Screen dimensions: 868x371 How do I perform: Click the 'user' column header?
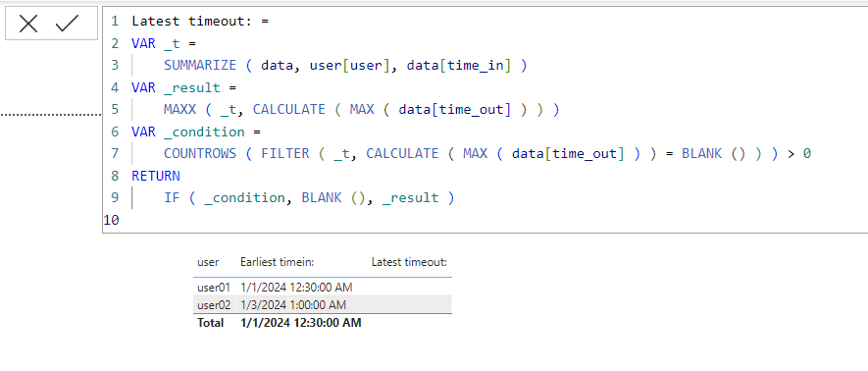point(208,262)
